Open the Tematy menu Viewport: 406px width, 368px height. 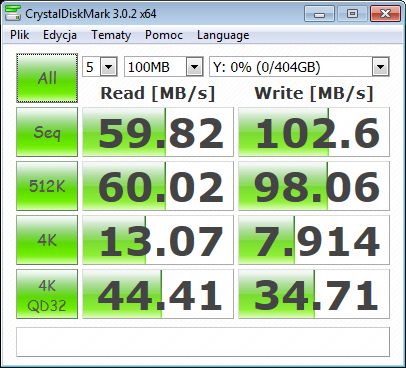coord(111,35)
